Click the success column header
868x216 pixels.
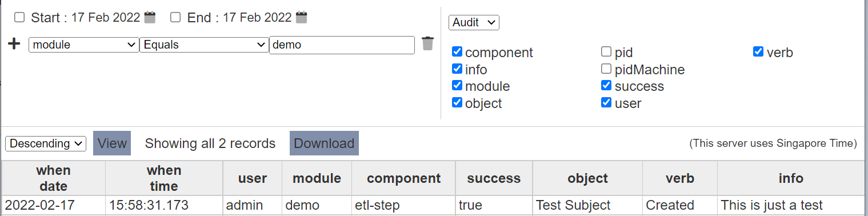[x=494, y=178]
